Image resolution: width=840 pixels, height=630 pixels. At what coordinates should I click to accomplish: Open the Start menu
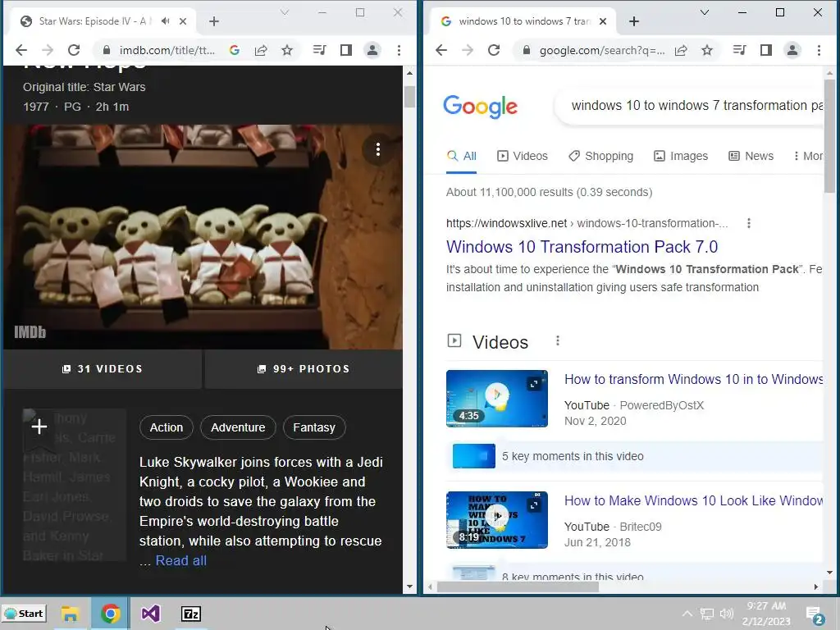pos(24,614)
